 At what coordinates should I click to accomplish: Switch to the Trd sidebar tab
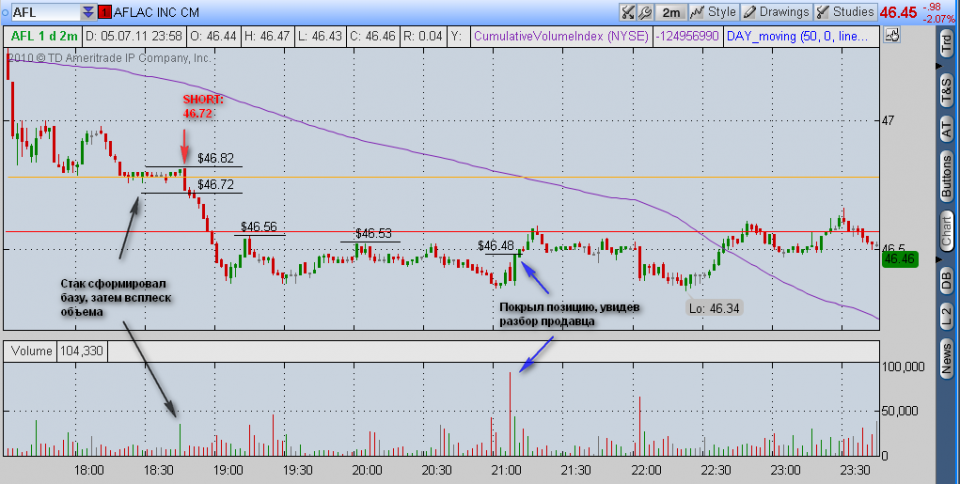point(947,45)
